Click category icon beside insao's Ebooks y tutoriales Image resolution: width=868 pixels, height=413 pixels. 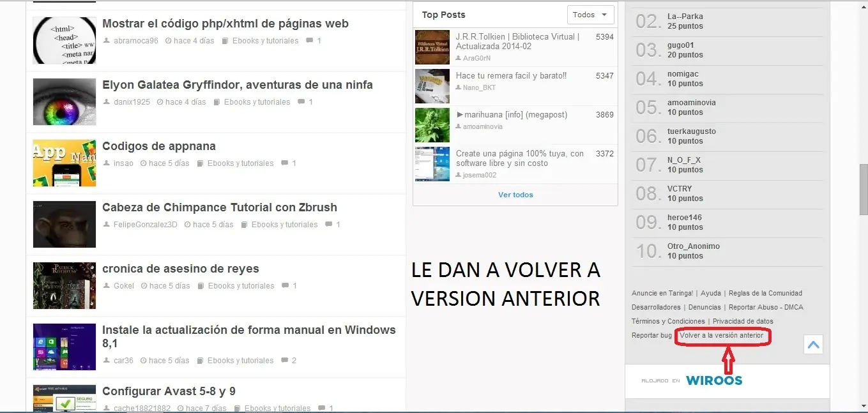click(x=200, y=163)
